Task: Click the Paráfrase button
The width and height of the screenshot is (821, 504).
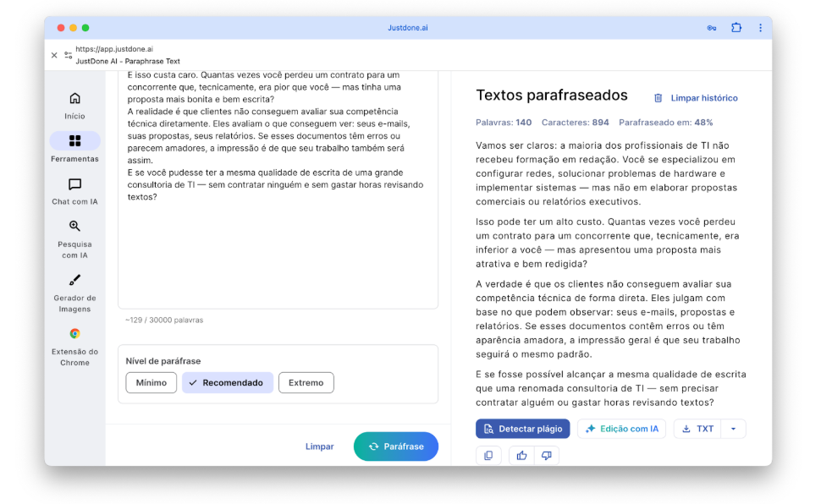Action: [396, 446]
